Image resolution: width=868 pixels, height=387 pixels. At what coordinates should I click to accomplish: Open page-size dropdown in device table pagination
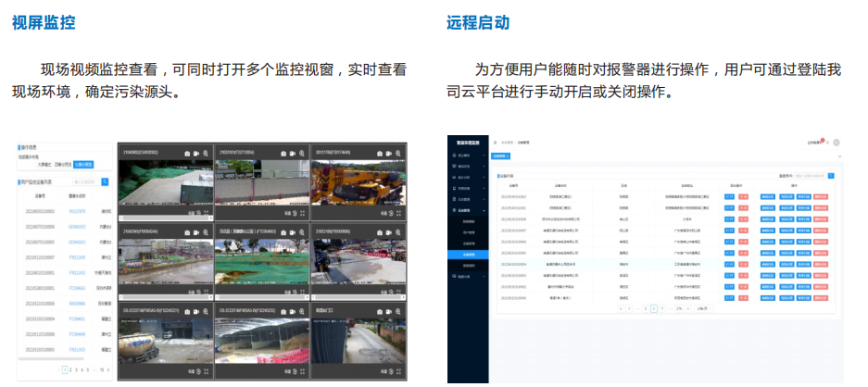pos(702,307)
